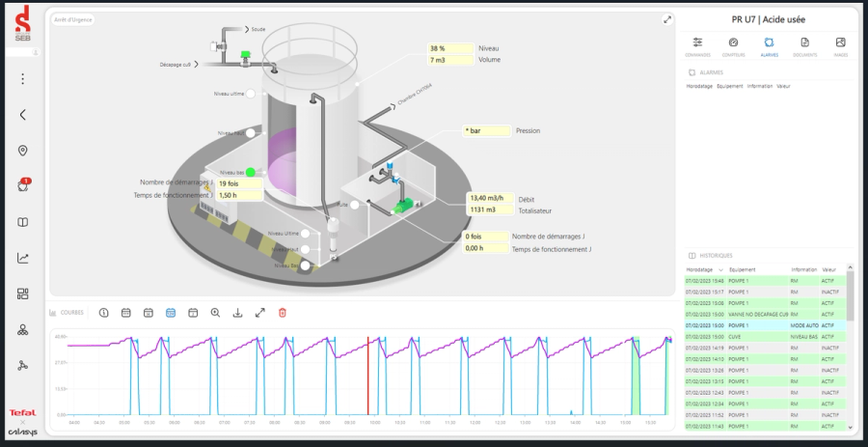Click the Historiques scroll down arrow
Viewport: 868px width, 447px height.
pyautogui.click(x=851, y=427)
